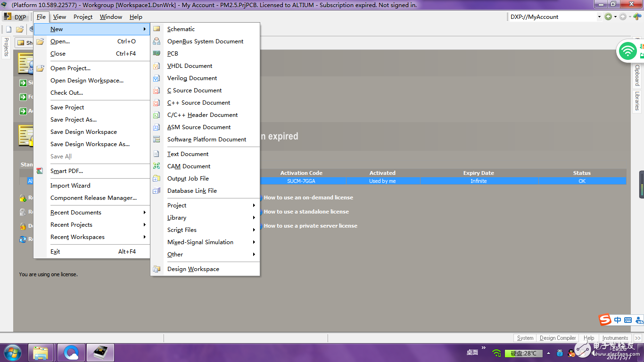
Task: Click the Altium Designer taskbar icon
Action: (100, 353)
